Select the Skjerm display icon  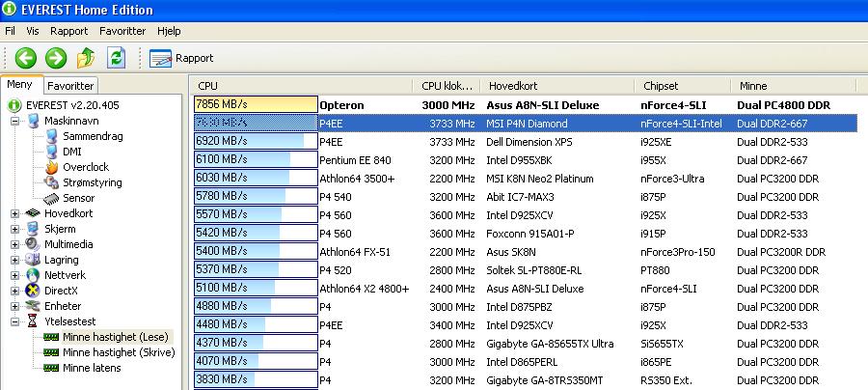click(33, 228)
